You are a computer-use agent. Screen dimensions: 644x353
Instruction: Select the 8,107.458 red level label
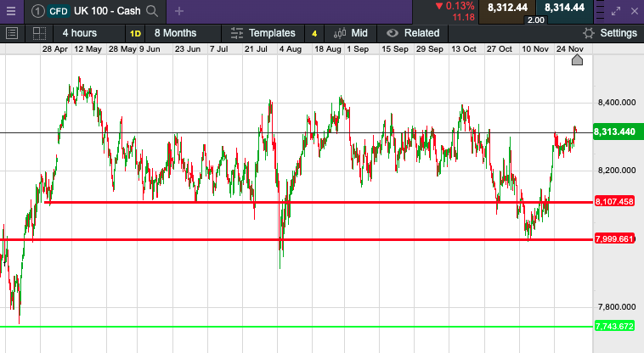click(614, 201)
